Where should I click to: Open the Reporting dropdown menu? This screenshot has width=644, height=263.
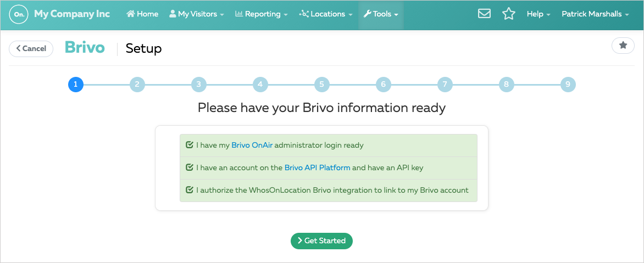point(261,14)
